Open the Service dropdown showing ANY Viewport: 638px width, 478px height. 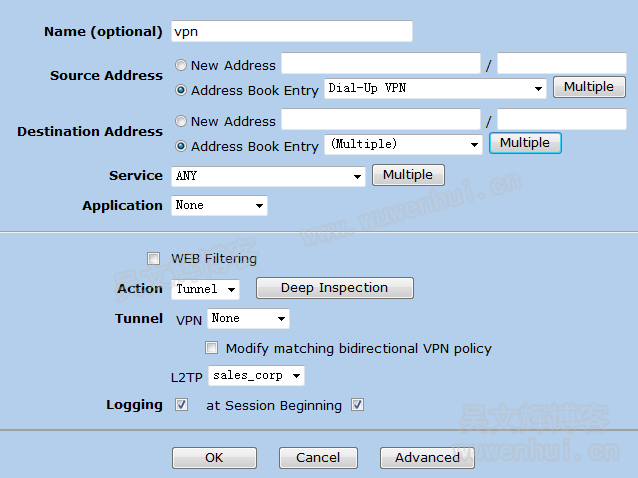pos(267,176)
